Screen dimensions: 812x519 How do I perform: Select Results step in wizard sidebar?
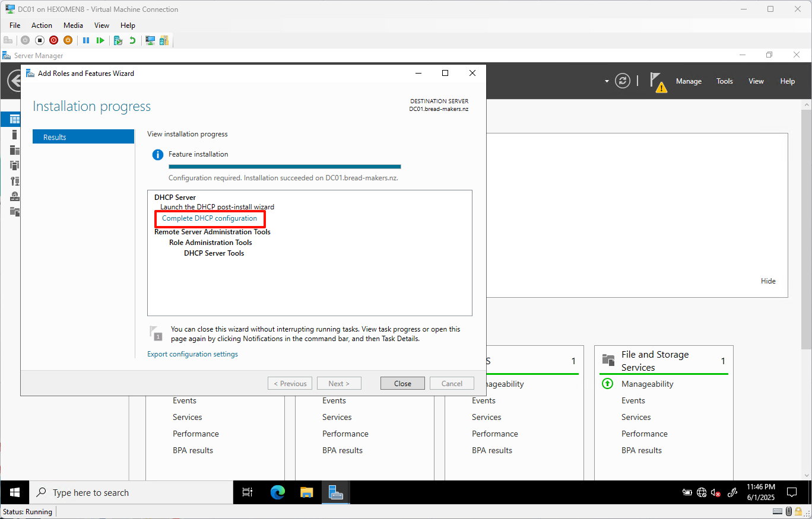(83, 137)
